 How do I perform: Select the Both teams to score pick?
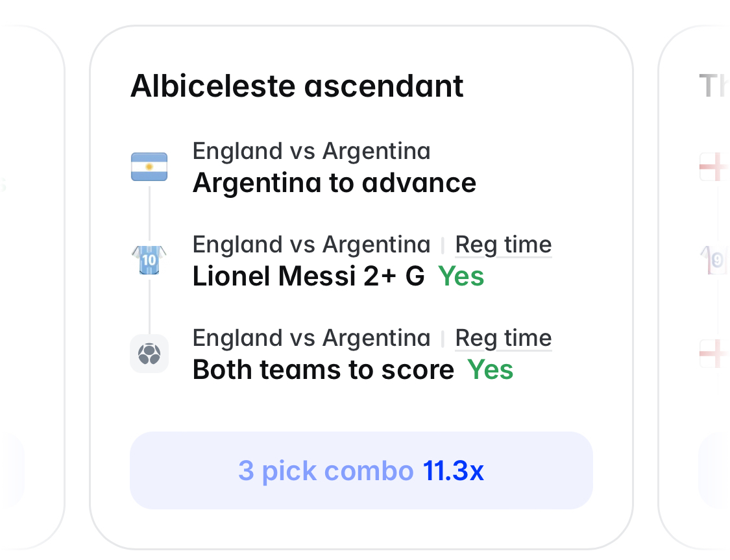(324, 370)
